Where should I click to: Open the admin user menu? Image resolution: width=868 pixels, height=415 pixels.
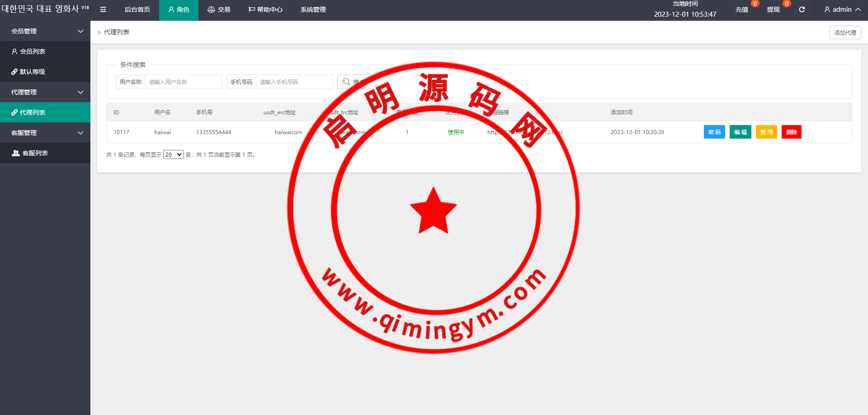842,9
